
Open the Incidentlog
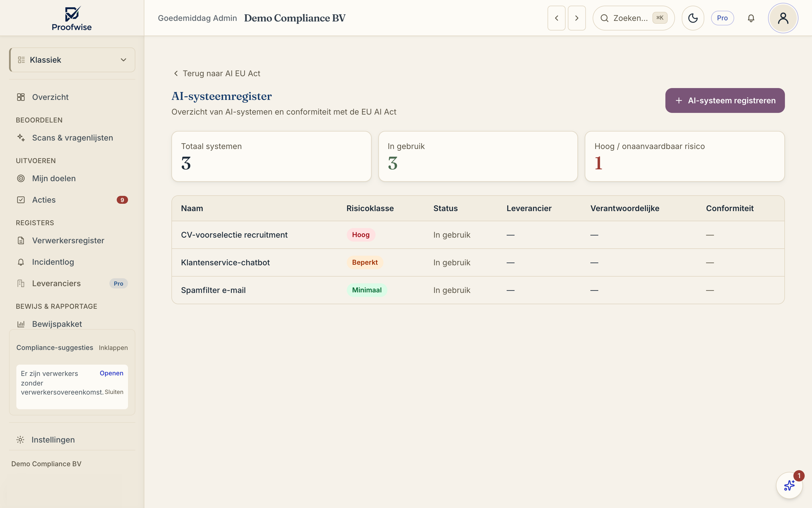(72, 262)
